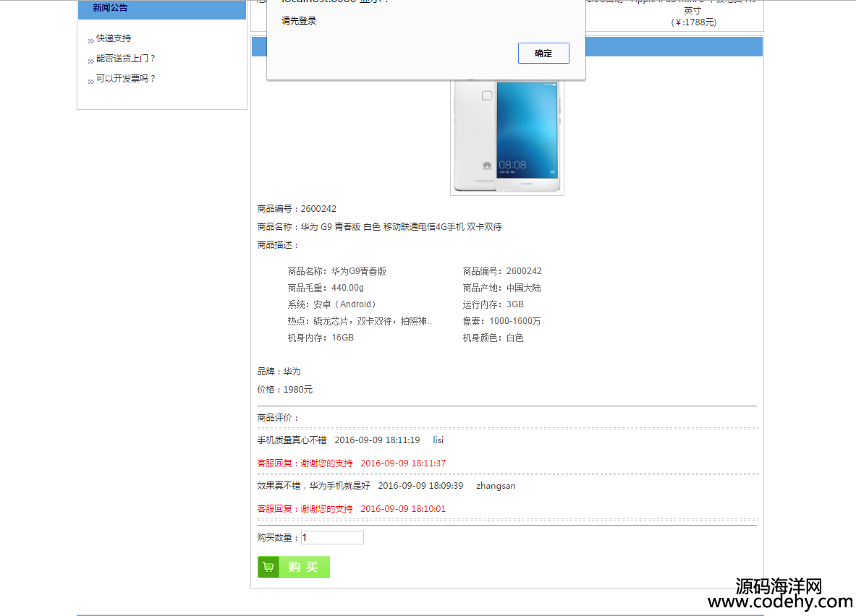This screenshot has height=616, width=856.
Task: Click the 手机质量真心不错 review text
Action: coord(292,440)
